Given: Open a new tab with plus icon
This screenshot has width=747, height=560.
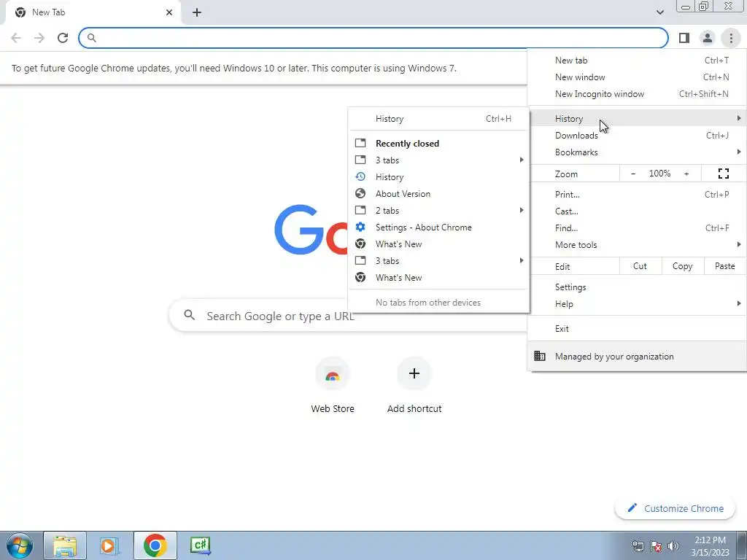Looking at the screenshot, I should point(197,12).
